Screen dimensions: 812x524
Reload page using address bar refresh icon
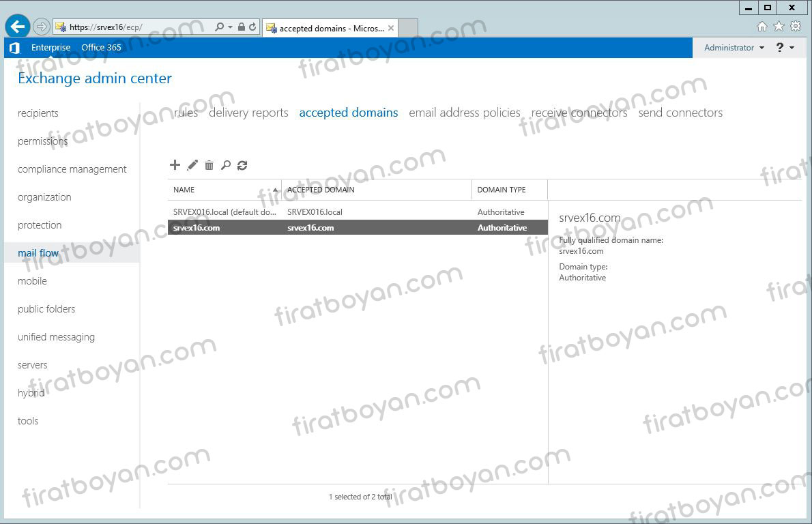click(252, 27)
